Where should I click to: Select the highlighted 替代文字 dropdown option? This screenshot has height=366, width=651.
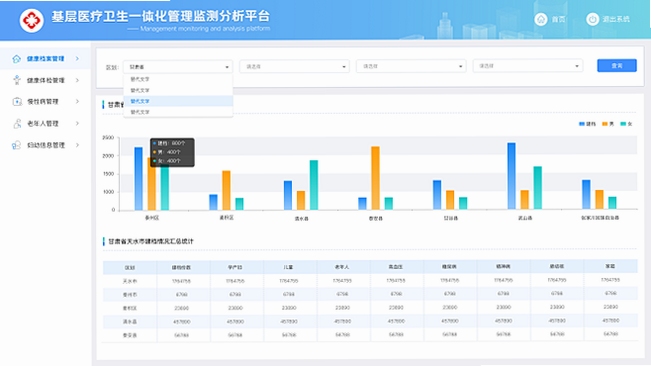coord(178,101)
